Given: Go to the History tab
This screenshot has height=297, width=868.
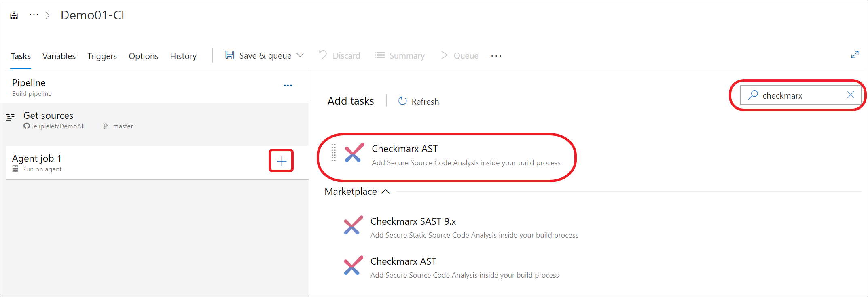Looking at the screenshot, I should (183, 56).
